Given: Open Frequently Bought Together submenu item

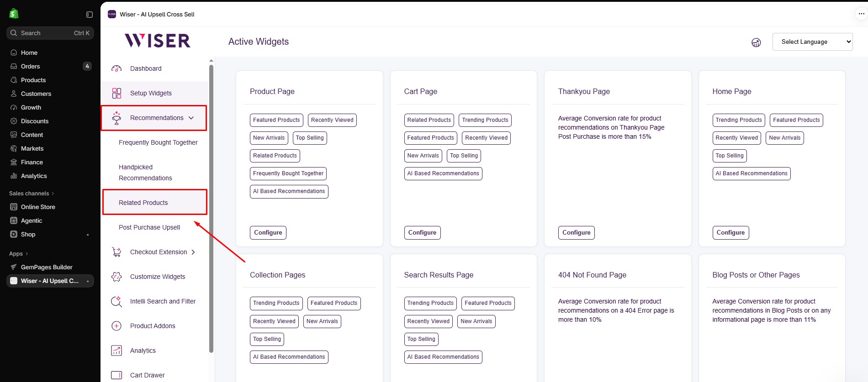Looking at the screenshot, I should click(158, 142).
